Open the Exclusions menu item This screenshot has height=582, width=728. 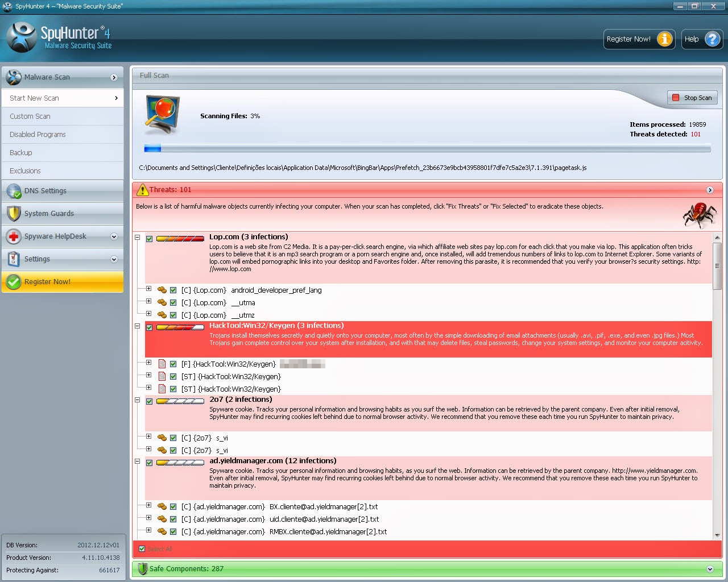63,171
